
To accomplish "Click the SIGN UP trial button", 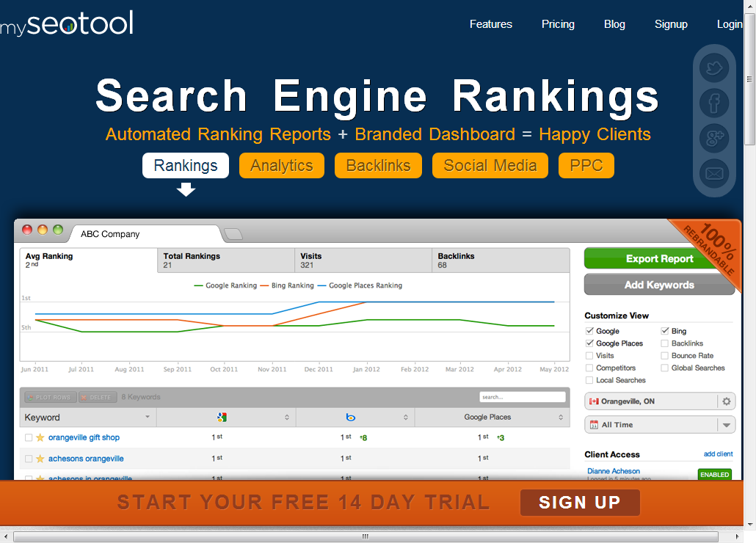I will [x=580, y=503].
